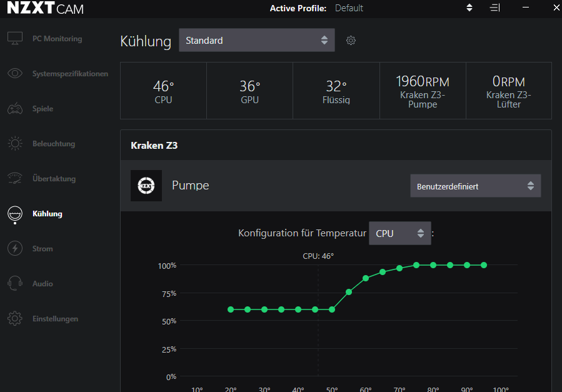Select the Strom menu entry
Screen dimensions: 562x392
tap(43, 249)
